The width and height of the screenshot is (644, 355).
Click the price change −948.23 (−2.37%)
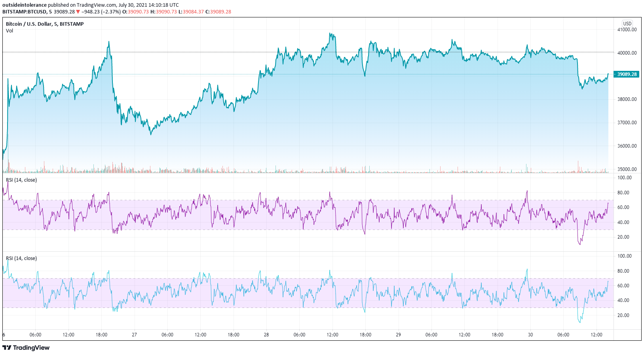pos(101,11)
